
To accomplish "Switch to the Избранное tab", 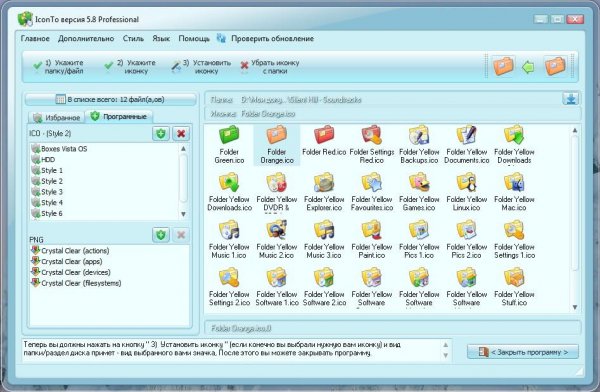I will coord(57,118).
